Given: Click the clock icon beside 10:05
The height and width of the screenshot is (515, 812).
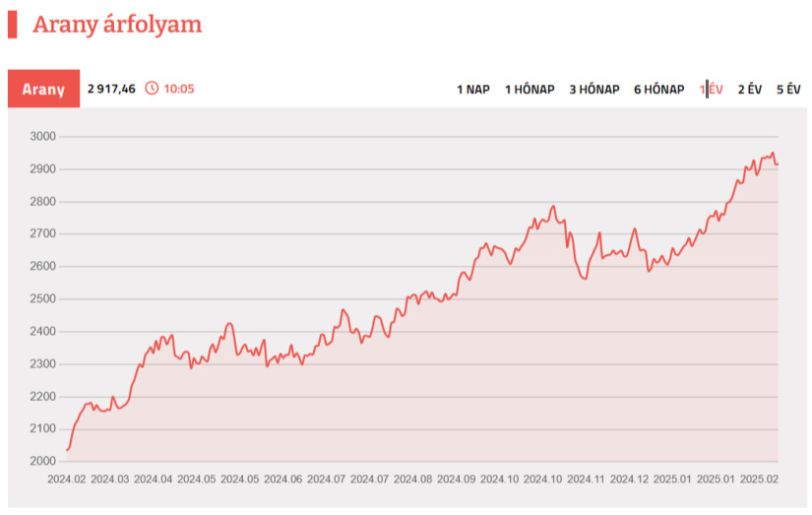Looking at the screenshot, I should (x=152, y=89).
